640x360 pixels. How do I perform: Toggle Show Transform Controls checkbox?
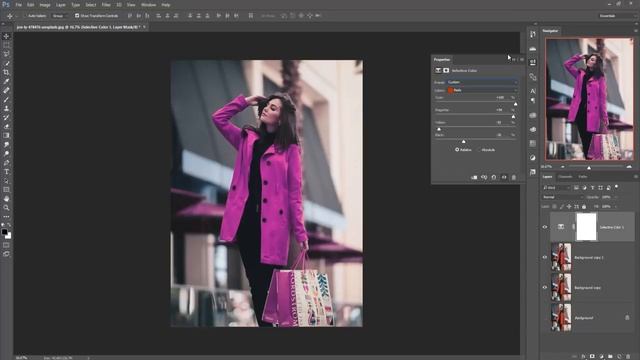coord(77,16)
